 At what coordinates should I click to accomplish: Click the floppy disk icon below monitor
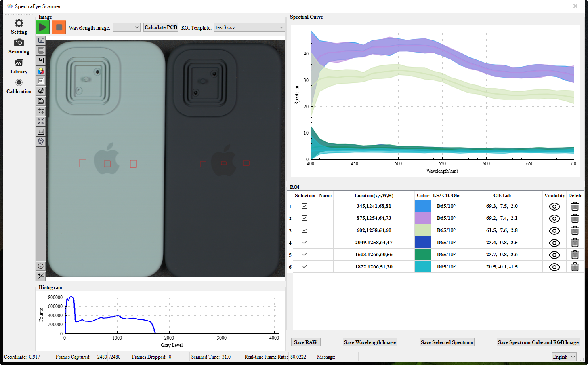pyautogui.click(x=41, y=61)
